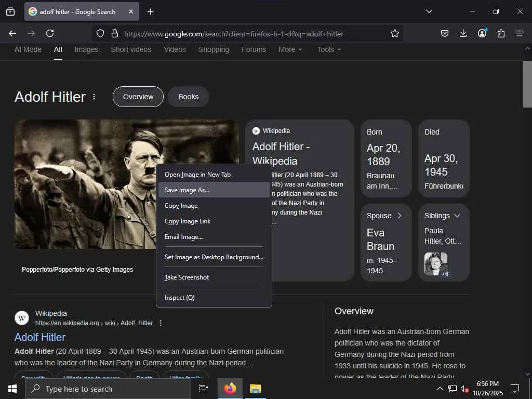
Task: Select the Shopping search tab
Action: click(214, 49)
